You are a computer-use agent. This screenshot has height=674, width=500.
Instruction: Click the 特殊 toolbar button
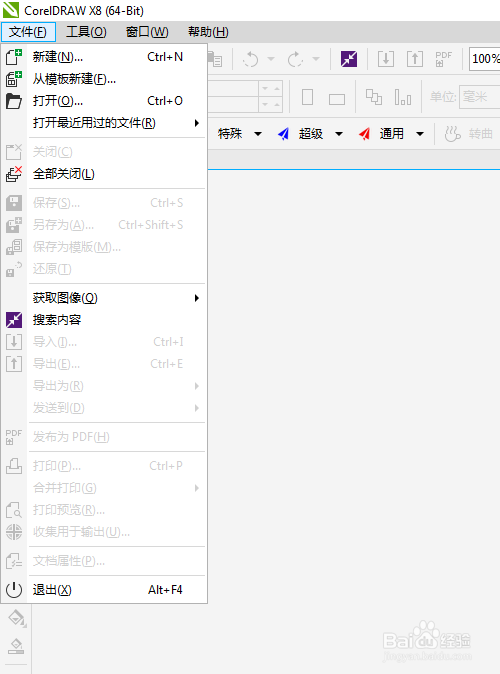coord(230,134)
